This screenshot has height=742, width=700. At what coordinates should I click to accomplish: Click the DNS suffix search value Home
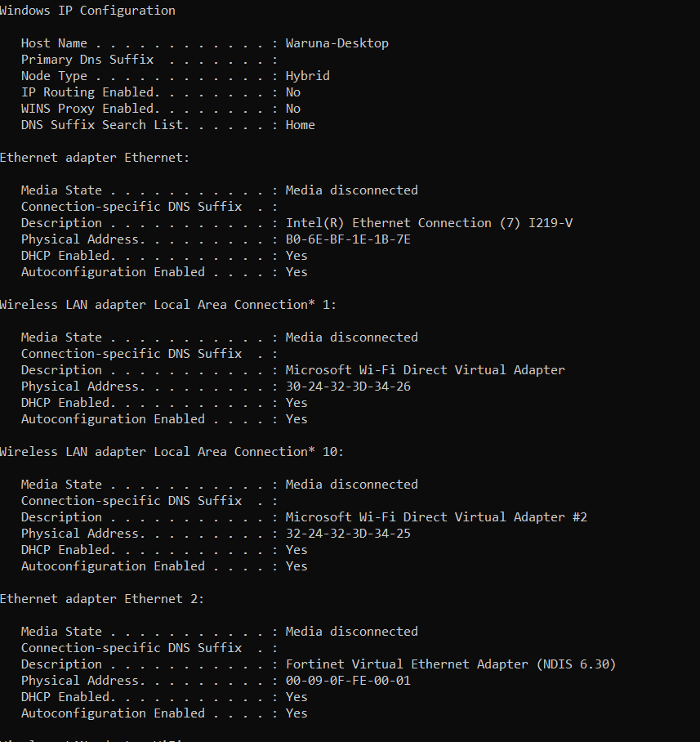(301, 125)
